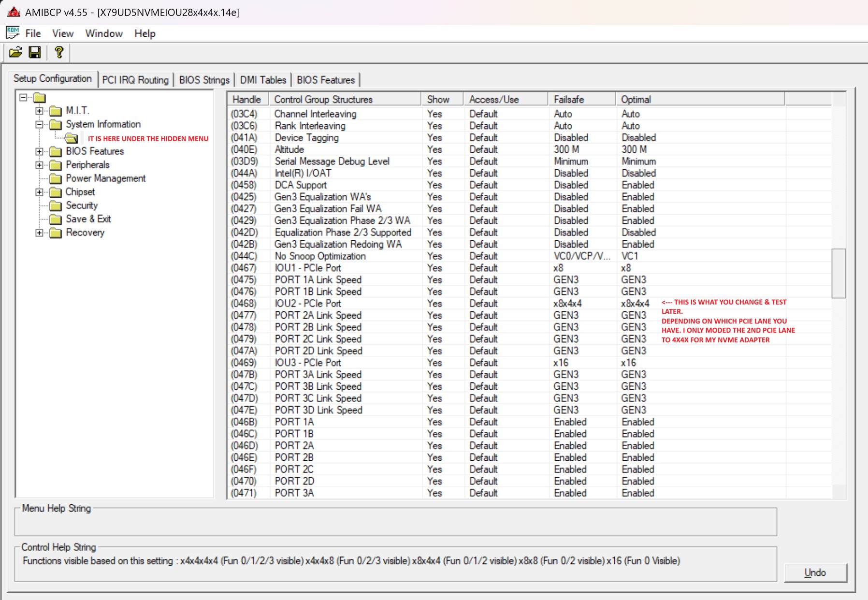Switch to the BIOS Strings tab
The height and width of the screenshot is (600, 868).
click(x=204, y=80)
